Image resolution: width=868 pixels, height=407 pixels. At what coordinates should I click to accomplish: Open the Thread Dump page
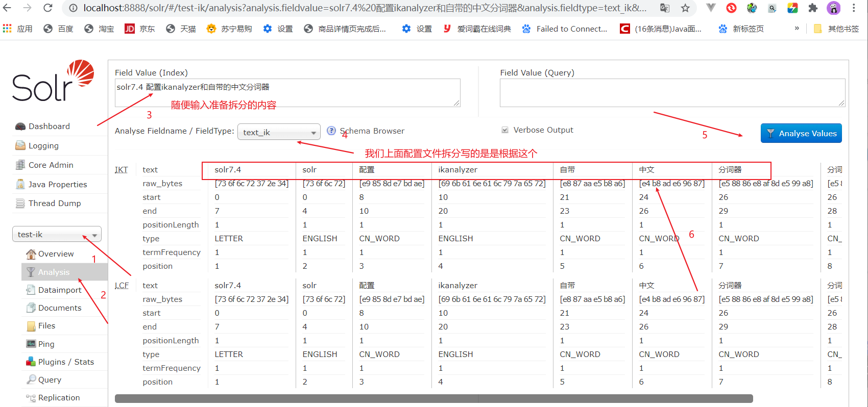(55, 203)
